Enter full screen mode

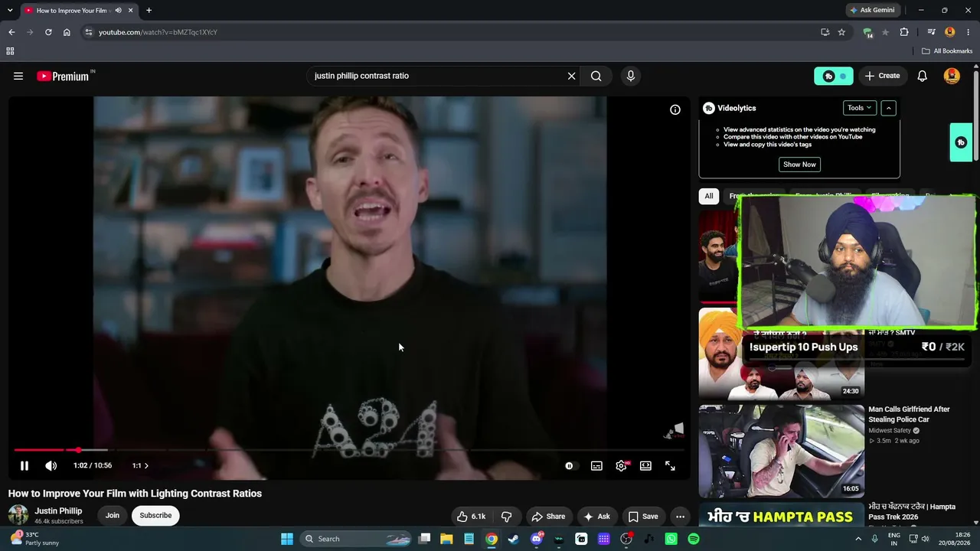point(670,465)
